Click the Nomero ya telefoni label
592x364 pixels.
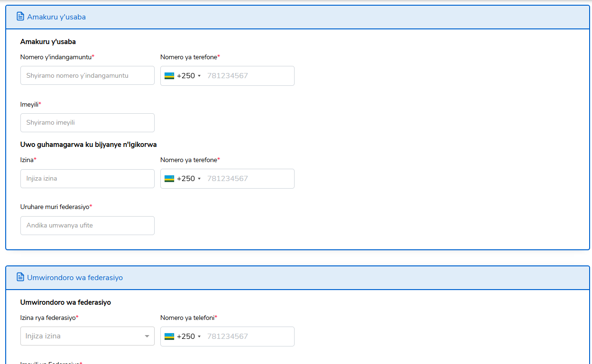189,318
